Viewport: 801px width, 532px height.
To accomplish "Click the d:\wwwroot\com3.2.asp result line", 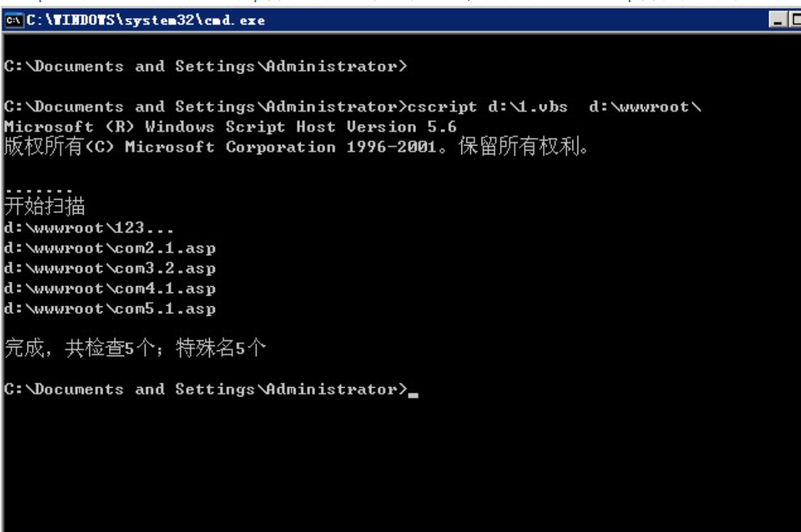I will point(110,269).
